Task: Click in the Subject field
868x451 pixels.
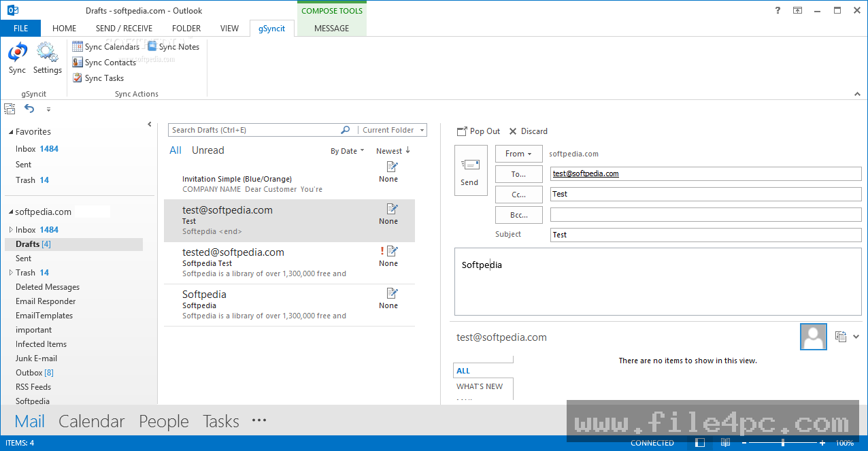Action: coord(706,235)
